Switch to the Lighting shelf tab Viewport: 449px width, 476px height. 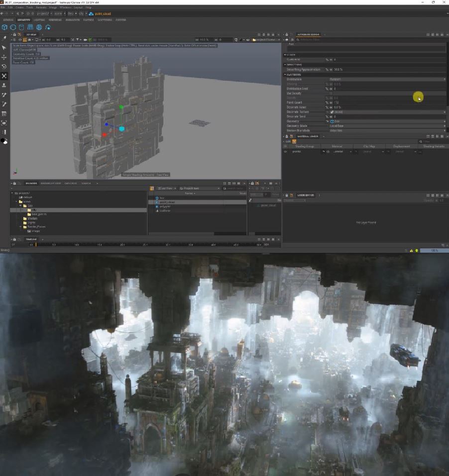[x=39, y=20]
